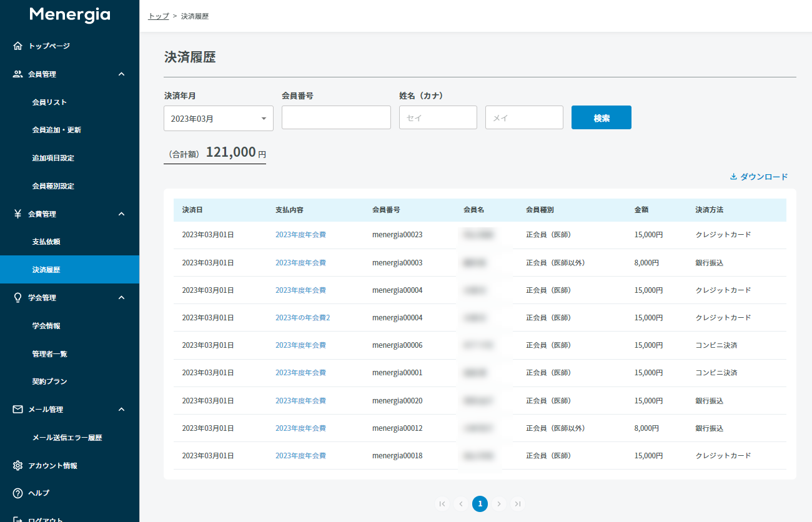Click 正会員（医師以外） in menergia00012 row
812x522 pixels.
pyautogui.click(x=555, y=428)
